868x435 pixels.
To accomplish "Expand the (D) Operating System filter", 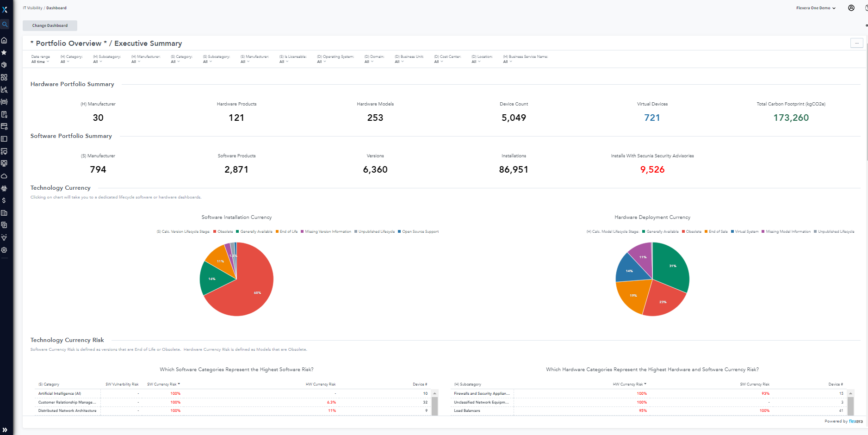I will click(321, 61).
